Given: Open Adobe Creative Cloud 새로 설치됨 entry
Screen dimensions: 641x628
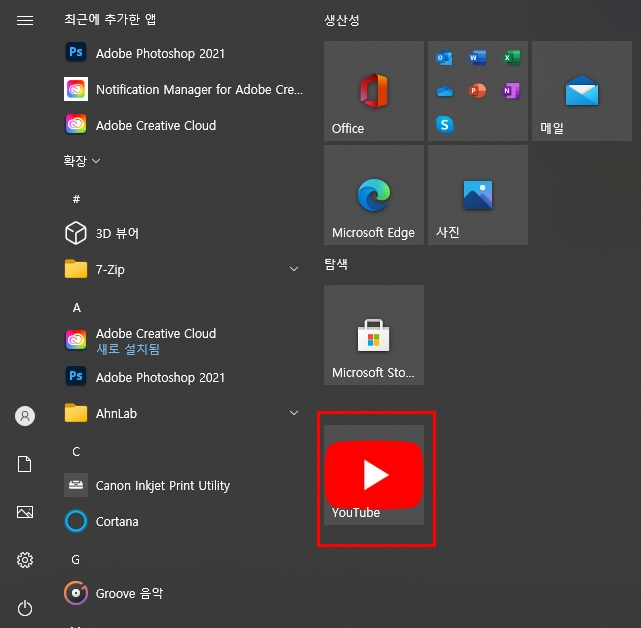Looking at the screenshot, I should [184, 341].
